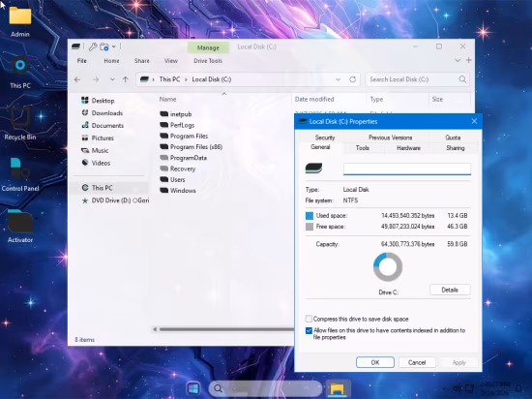This screenshot has width=532, height=399.
Task: Click the magnifier icon in Explorer search box
Action: point(462,79)
